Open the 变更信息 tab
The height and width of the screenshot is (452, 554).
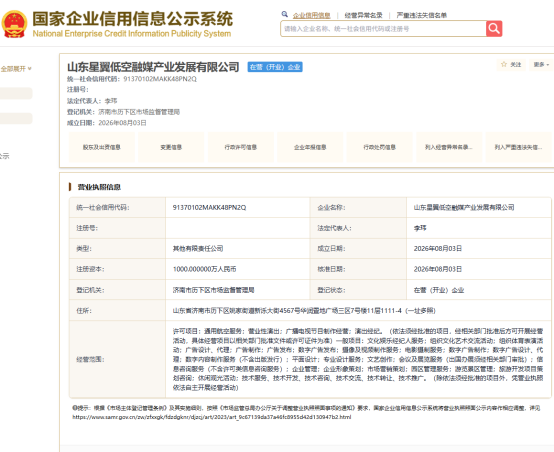[x=171, y=147]
